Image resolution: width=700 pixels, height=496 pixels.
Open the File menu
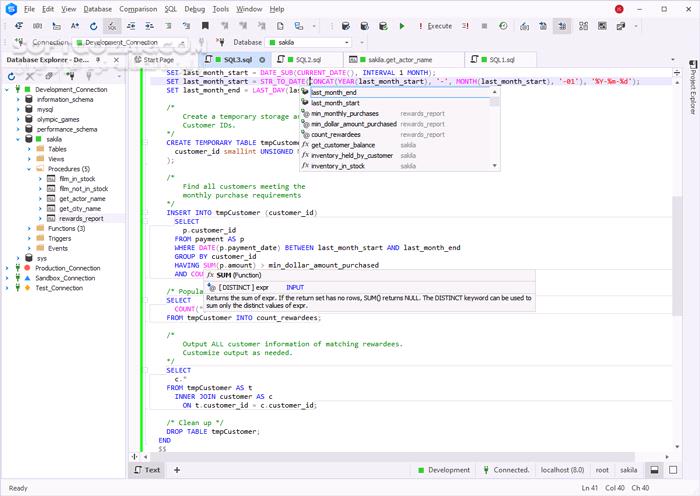click(29, 9)
